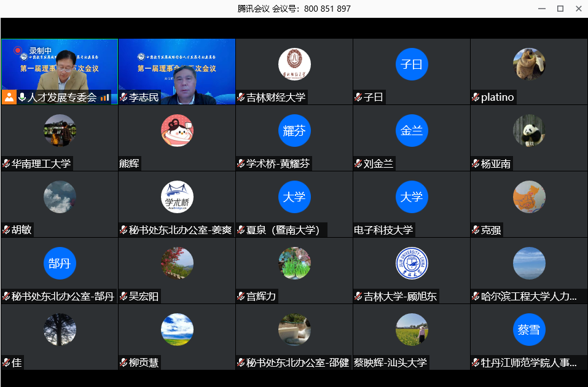Click the red recording indicator icon

[18, 50]
